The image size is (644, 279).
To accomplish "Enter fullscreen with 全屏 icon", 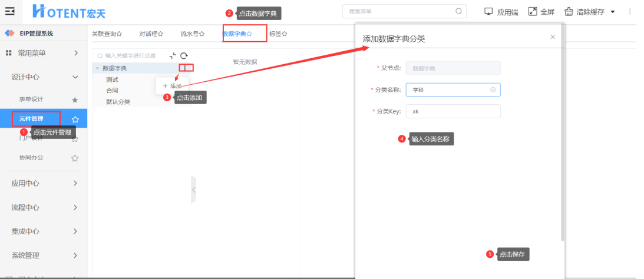I will (x=533, y=12).
